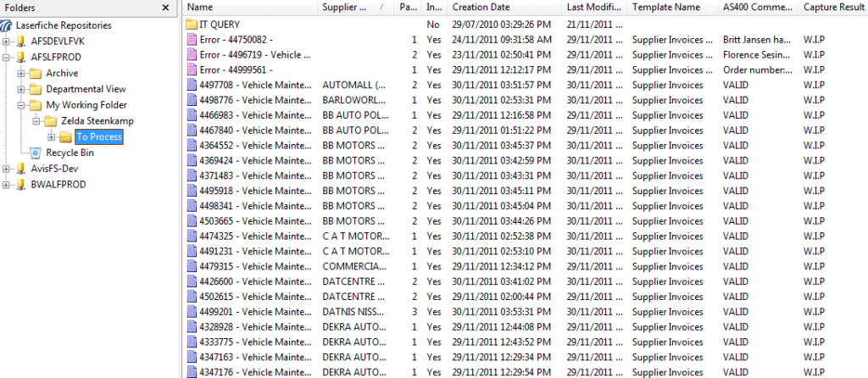Select Departmental View label in tree

86,89
